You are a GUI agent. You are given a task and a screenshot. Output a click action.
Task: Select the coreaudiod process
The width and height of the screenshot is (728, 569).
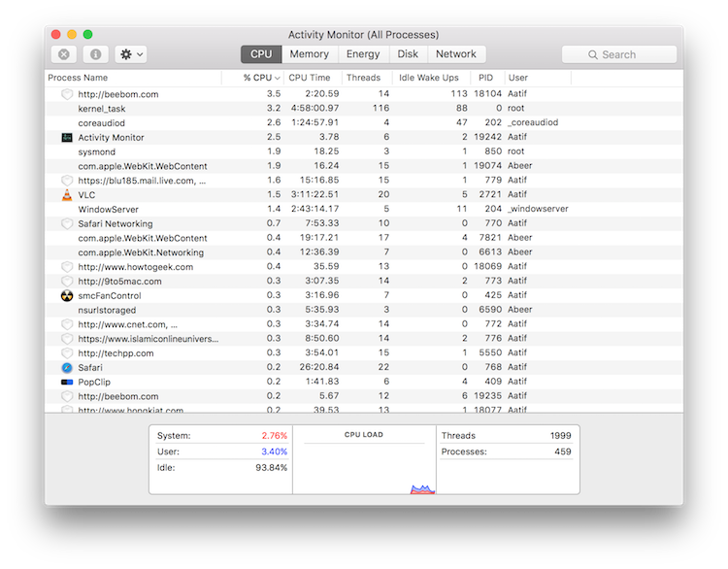coord(364,123)
